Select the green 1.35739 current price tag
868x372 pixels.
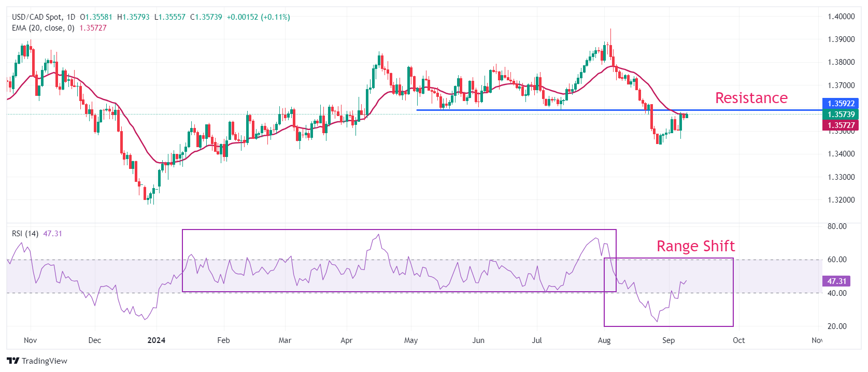click(840, 114)
